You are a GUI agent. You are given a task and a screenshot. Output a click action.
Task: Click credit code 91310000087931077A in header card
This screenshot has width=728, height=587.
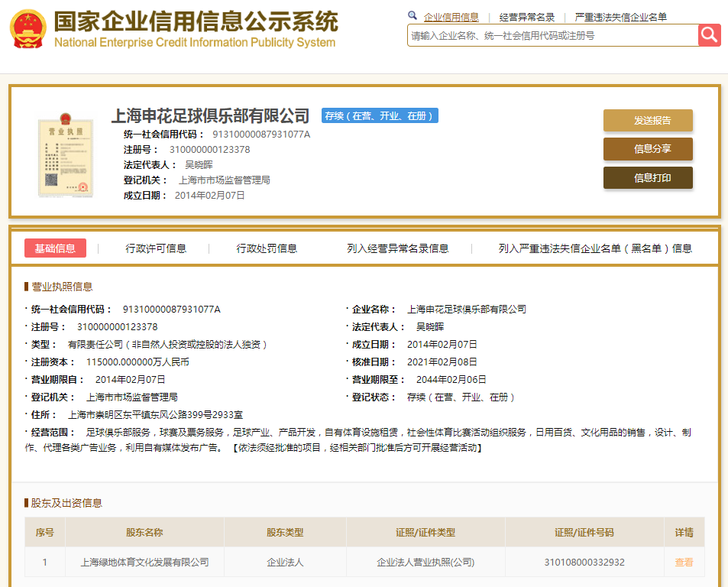pos(261,135)
